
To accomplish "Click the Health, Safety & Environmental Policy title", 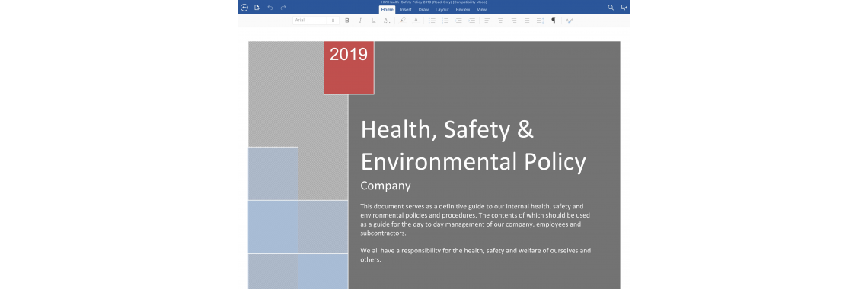I will click(474, 145).
